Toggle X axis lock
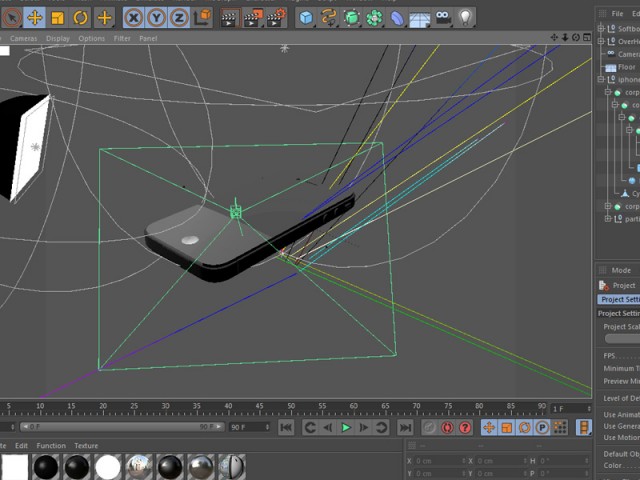Screen dimensions: 640x480 tap(134, 18)
